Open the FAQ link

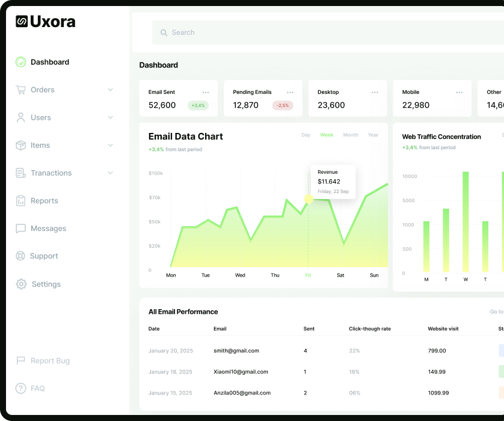coord(37,388)
